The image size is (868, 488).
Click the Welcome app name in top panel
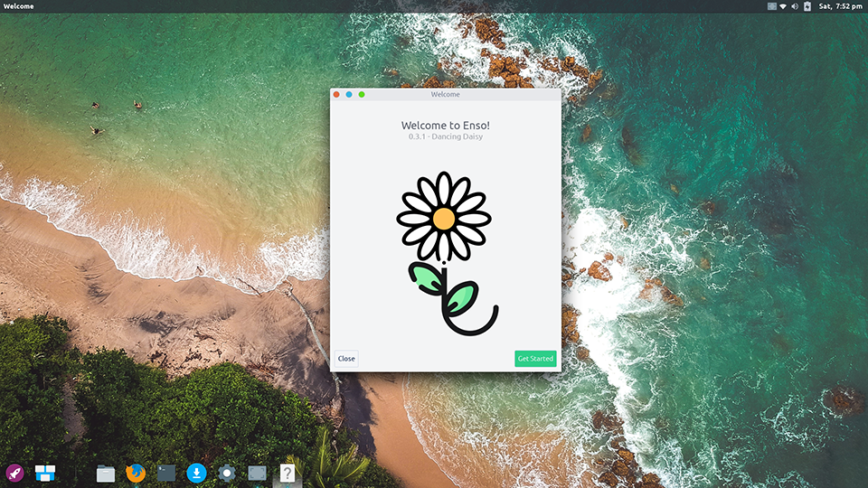coord(18,6)
